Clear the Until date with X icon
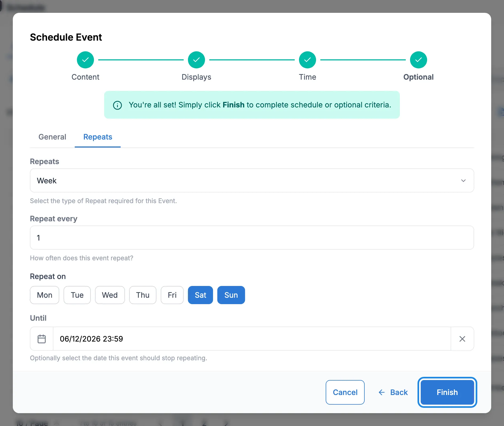 (462, 339)
